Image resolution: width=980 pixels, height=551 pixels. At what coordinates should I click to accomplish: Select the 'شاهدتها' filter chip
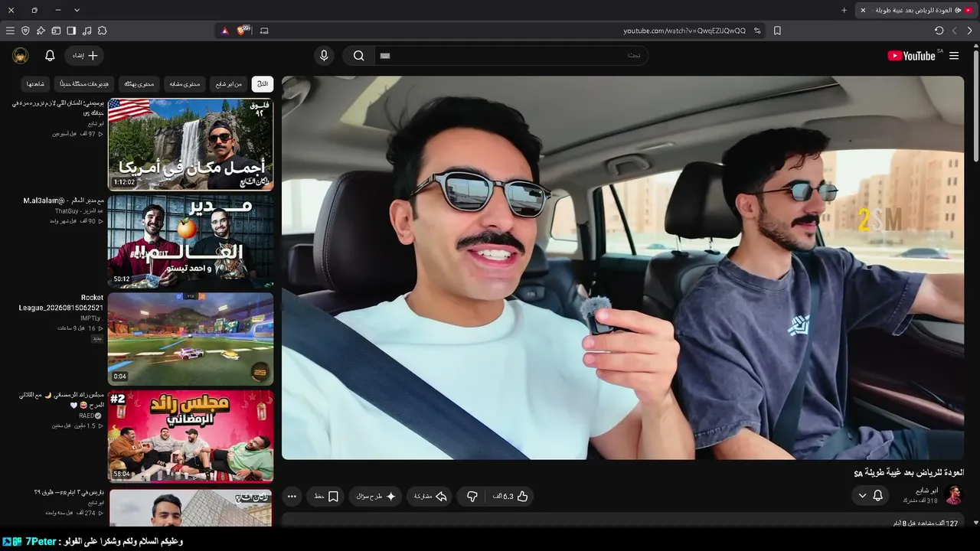coord(36,83)
